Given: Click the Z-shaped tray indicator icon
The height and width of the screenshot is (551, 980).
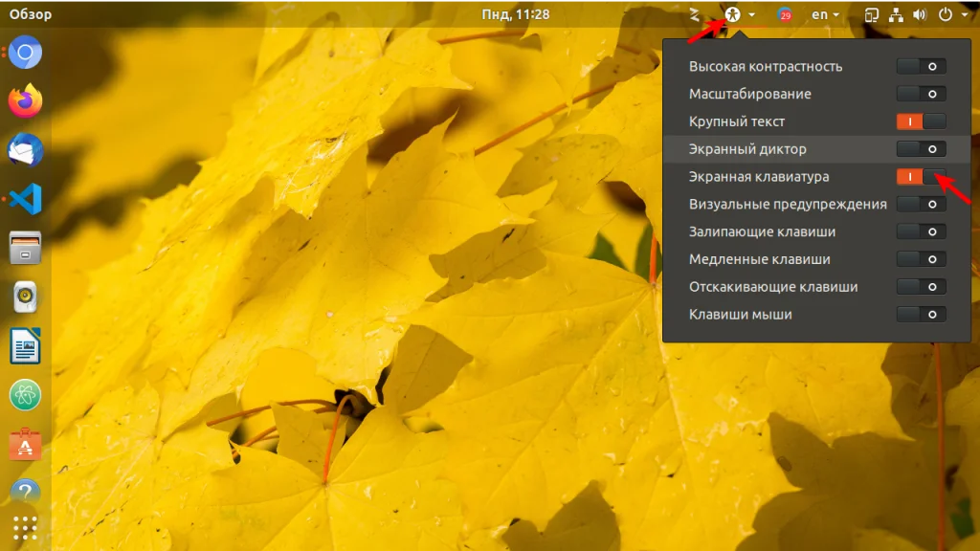Looking at the screenshot, I should [x=695, y=14].
